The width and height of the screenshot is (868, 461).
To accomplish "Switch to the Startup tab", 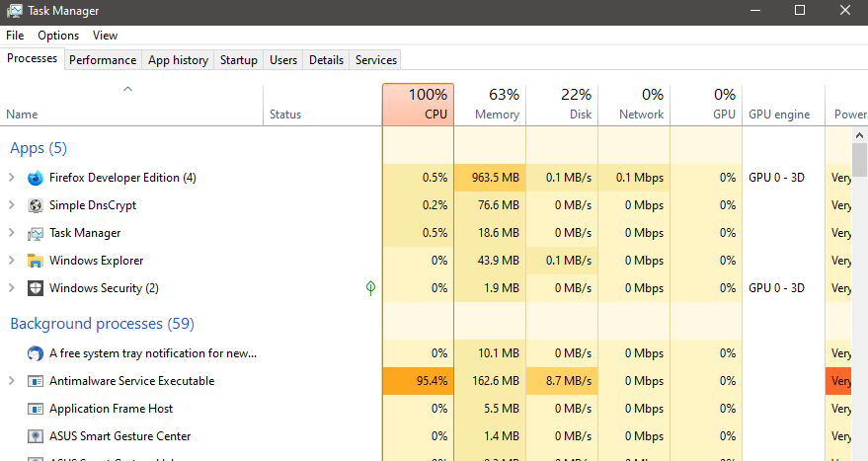I will click(239, 60).
